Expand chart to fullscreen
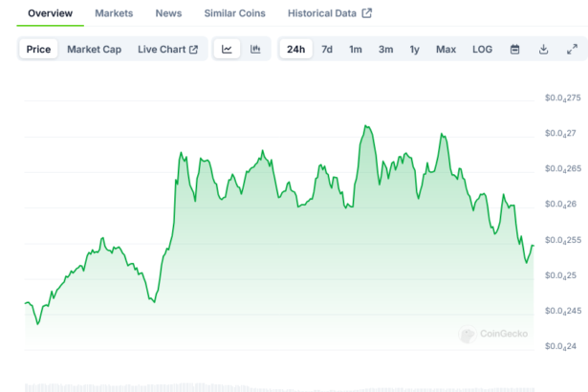This screenshot has width=588, height=392. pyautogui.click(x=572, y=50)
